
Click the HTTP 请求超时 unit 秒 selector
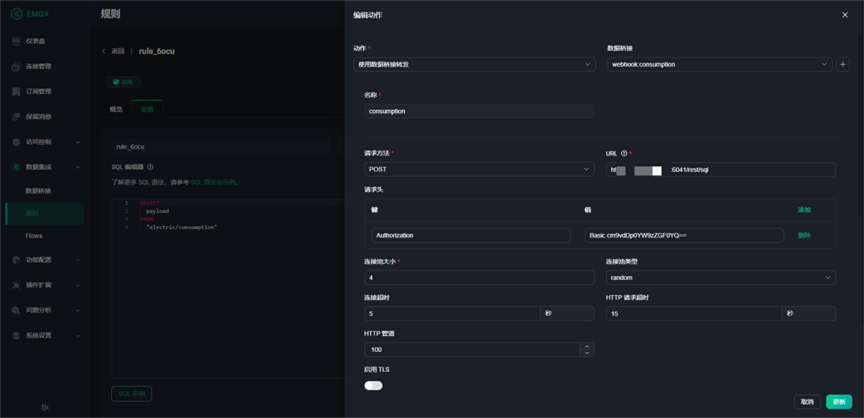point(808,313)
